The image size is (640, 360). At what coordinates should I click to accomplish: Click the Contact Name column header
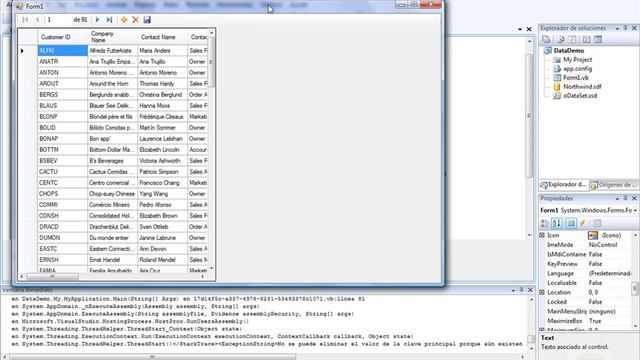click(x=162, y=37)
